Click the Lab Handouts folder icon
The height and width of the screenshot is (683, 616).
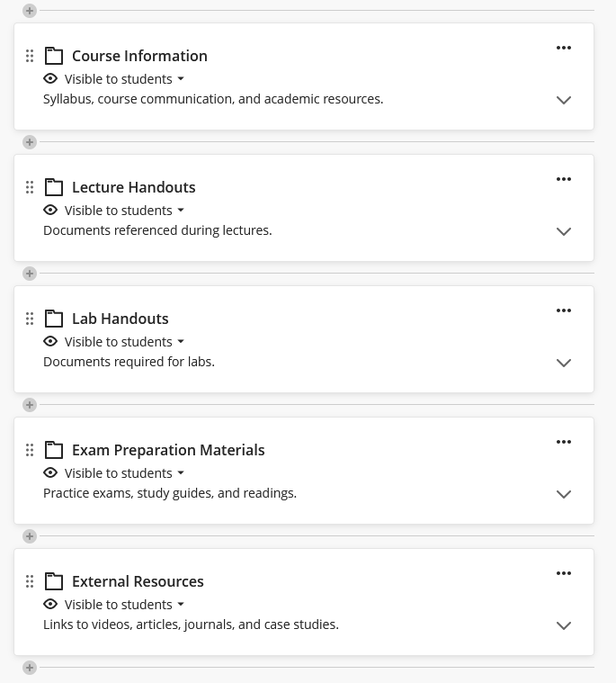(x=54, y=319)
